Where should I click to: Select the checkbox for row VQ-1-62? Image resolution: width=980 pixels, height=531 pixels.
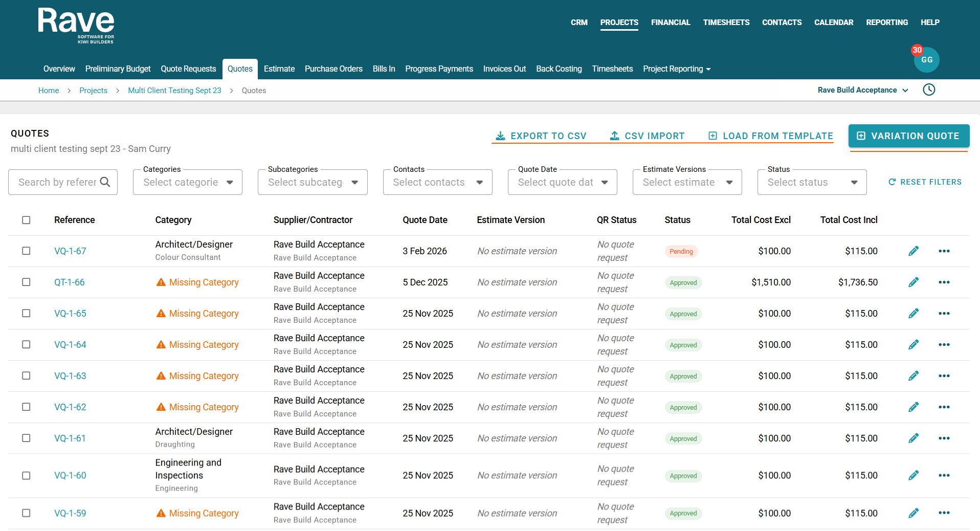click(26, 407)
